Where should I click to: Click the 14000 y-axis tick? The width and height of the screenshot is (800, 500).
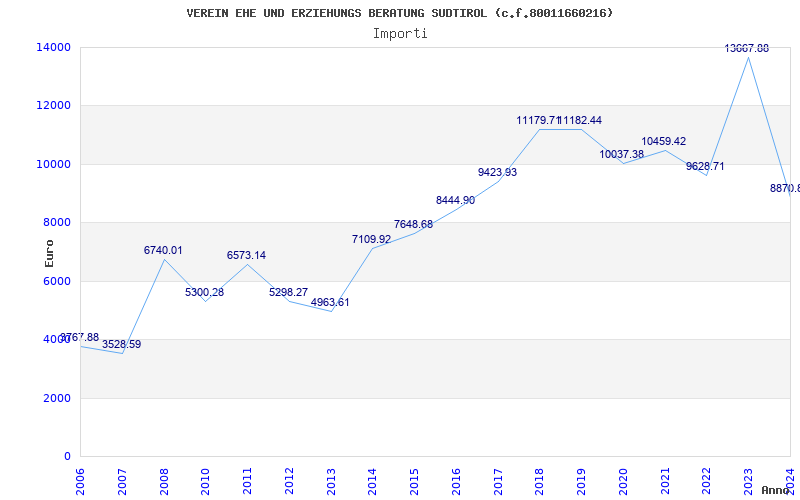pos(54,47)
